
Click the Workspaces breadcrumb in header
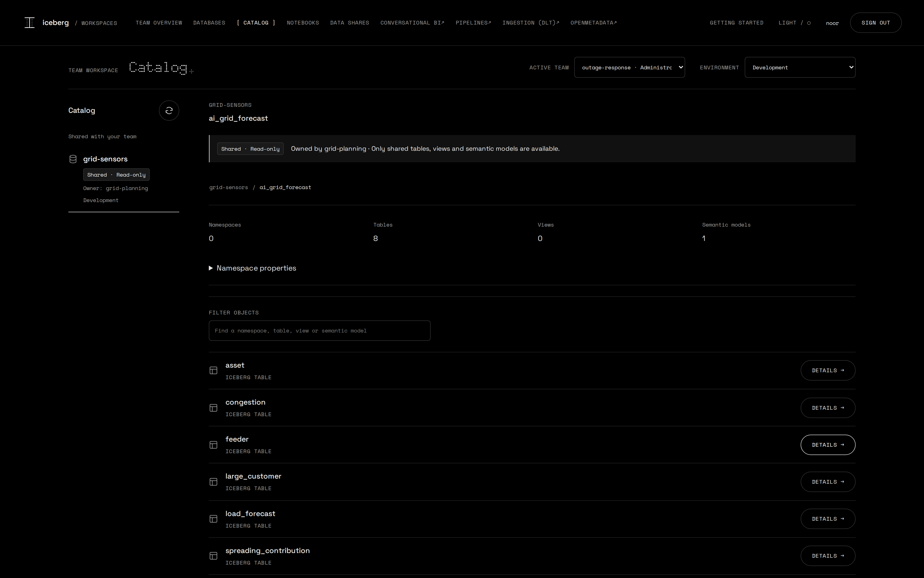click(99, 23)
